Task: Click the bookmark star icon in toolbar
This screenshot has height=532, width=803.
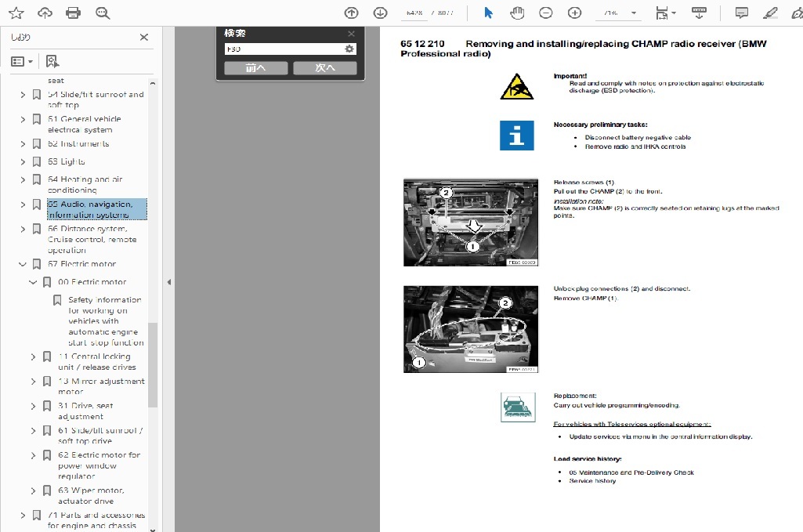Action: pos(16,13)
